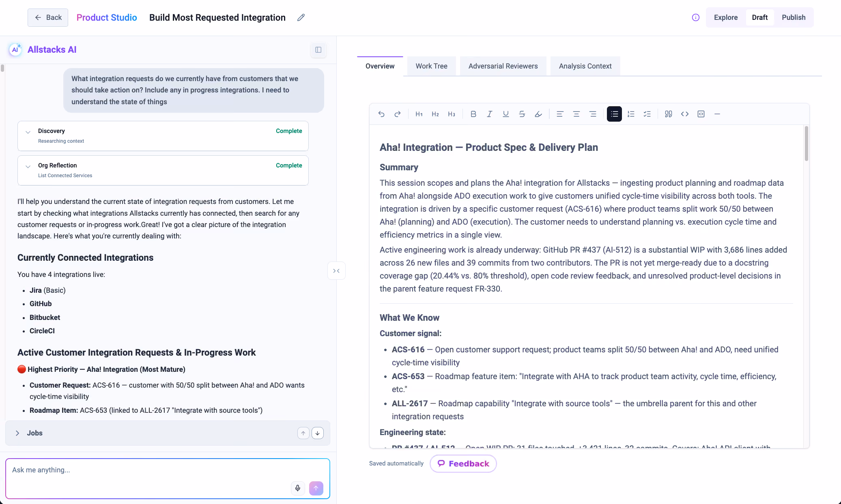Switch to the Work Tree tab

(431, 66)
